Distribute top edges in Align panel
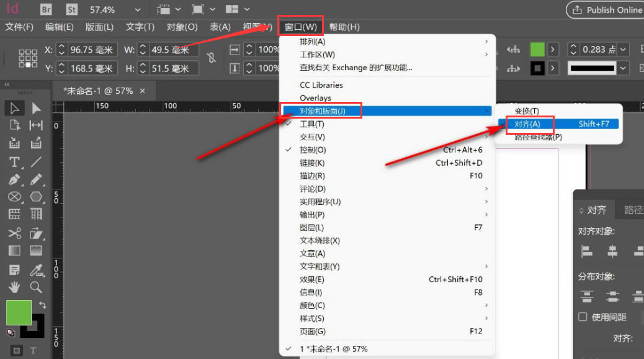Image resolution: width=644 pixels, height=359 pixels. [x=587, y=296]
